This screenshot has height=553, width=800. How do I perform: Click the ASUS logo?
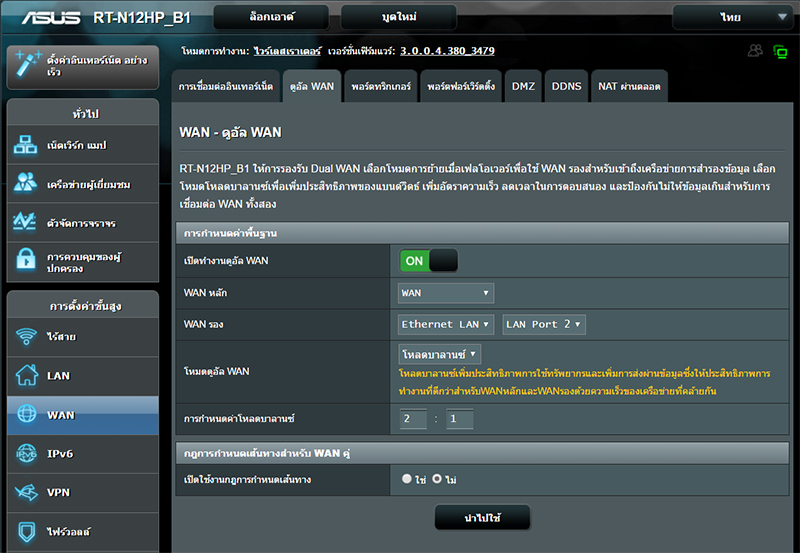pyautogui.click(x=51, y=18)
